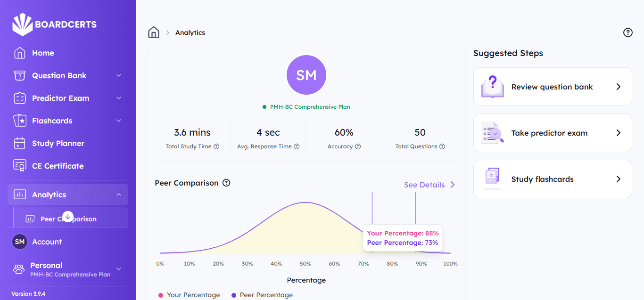
Task: Click the Accuracy info tooltip icon
Action: 359,146
